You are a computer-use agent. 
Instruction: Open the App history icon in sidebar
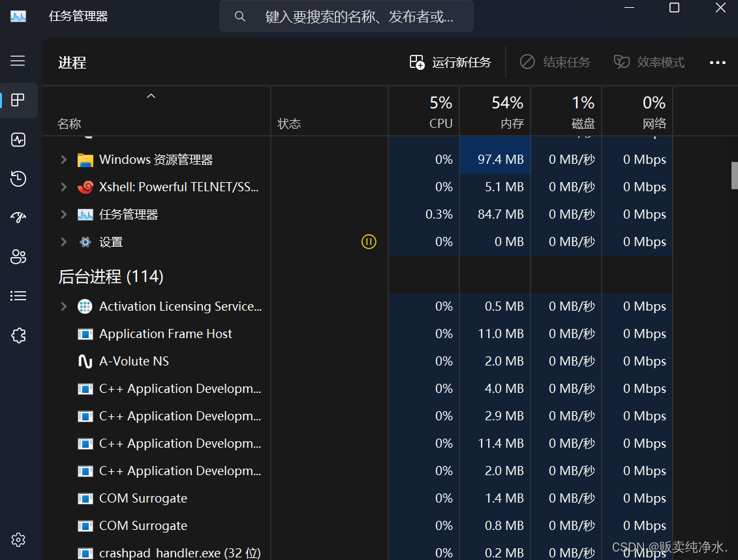click(x=18, y=178)
